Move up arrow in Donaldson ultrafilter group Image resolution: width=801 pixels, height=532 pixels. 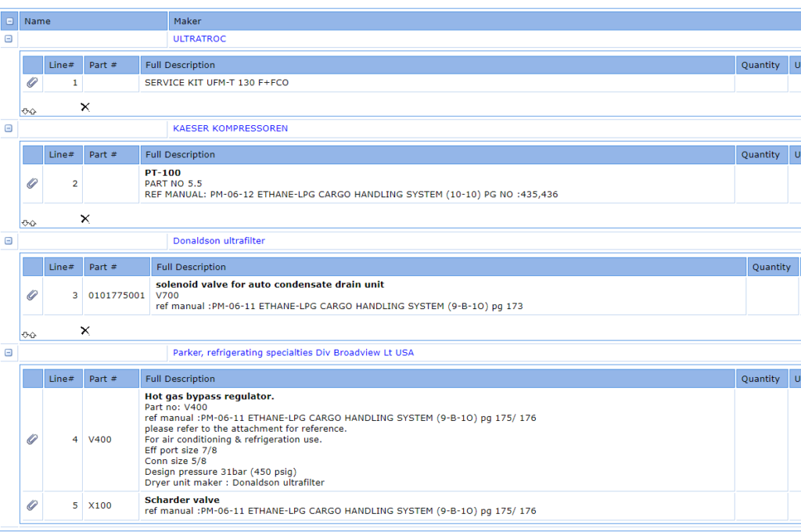(33, 336)
